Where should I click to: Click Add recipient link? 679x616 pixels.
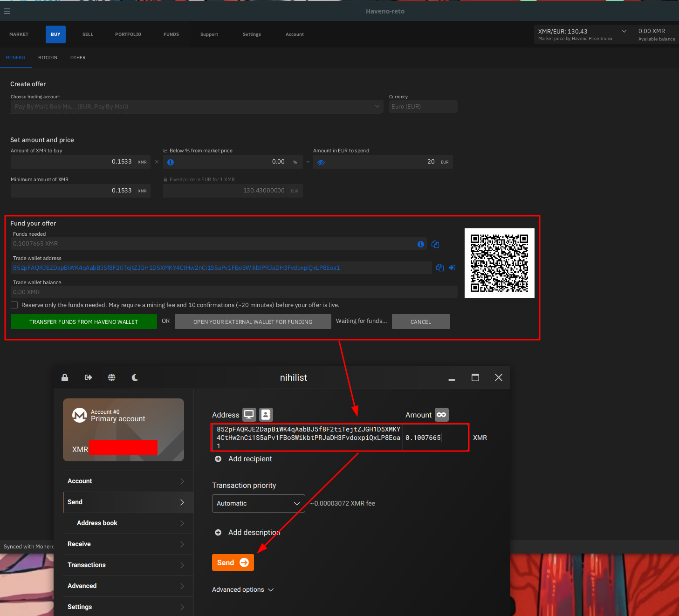pyautogui.click(x=250, y=459)
